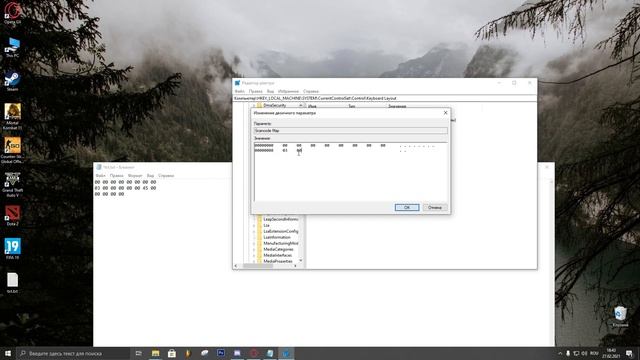The image size is (640, 360).
Task: Open the View menu in Notepad
Action: point(150,176)
